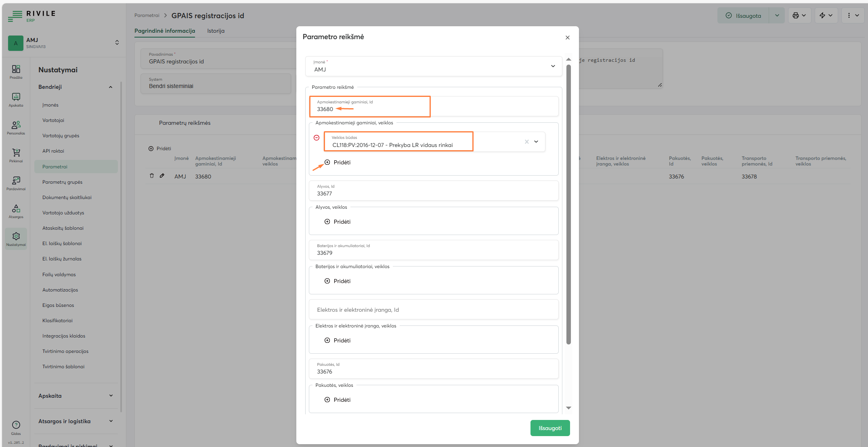Click the Elektros ir elektroninė įranga, Id field
The height and width of the screenshot is (447, 868).
(x=434, y=310)
